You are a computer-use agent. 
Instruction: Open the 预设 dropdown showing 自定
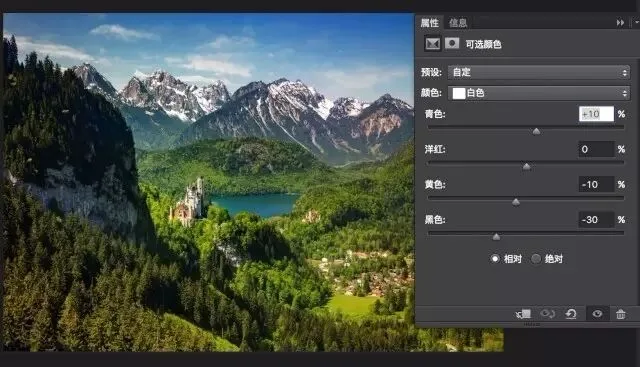[x=539, y=72]
